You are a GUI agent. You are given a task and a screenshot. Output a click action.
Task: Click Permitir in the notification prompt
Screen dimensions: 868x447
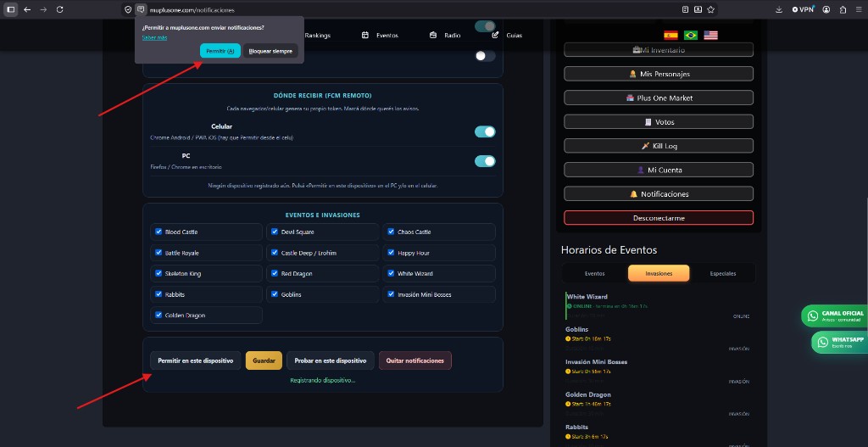coord(220,51)
